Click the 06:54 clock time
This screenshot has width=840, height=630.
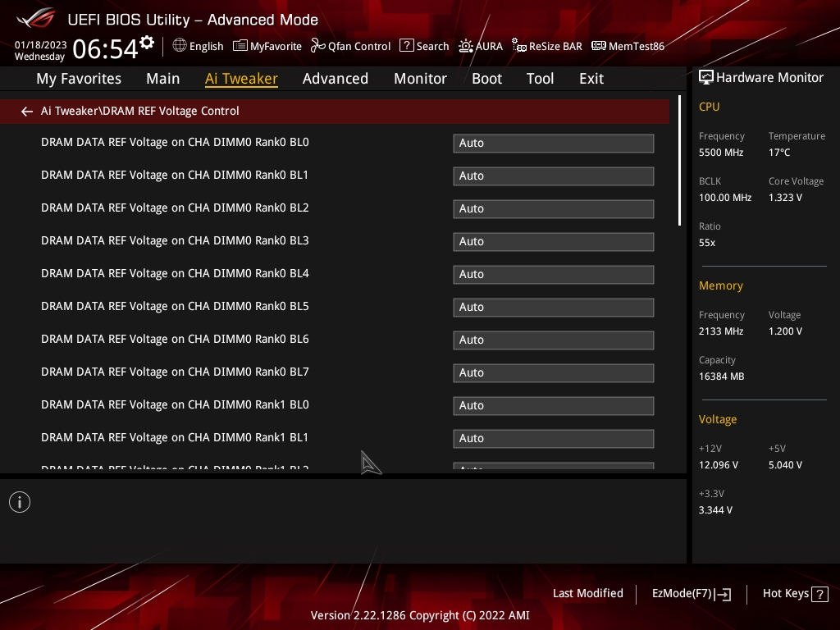click(x=105, y=48)
